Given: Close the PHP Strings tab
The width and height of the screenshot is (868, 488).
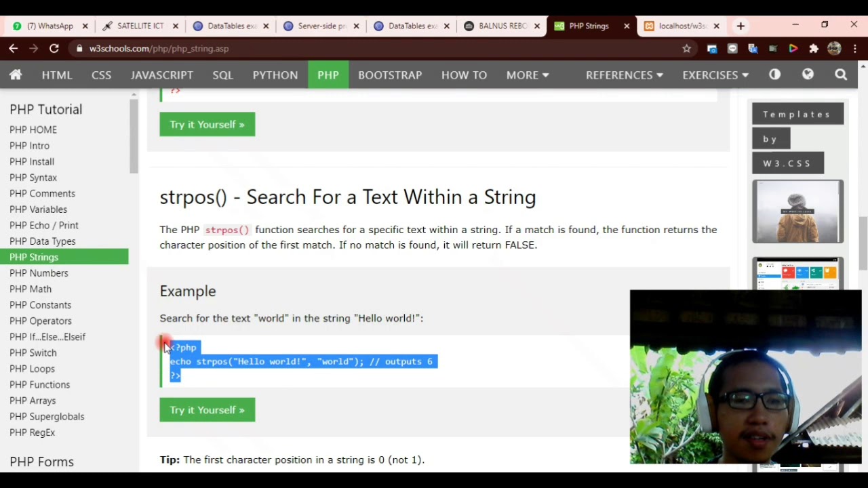Looking at the screenshot, I should pyautogui.click(x=627, y=26).
